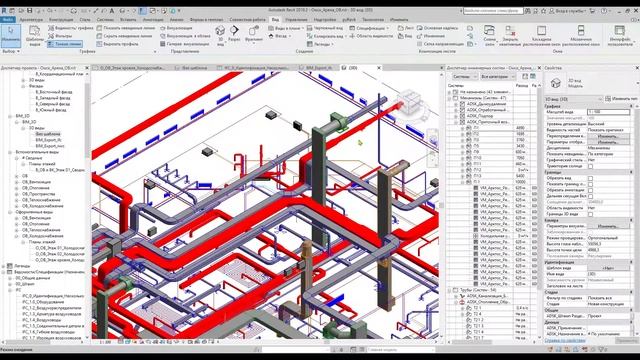Click Drafting View (Чертежный вид) tool
This screenshot has width=640, height=360.
[x=325, y=28]
